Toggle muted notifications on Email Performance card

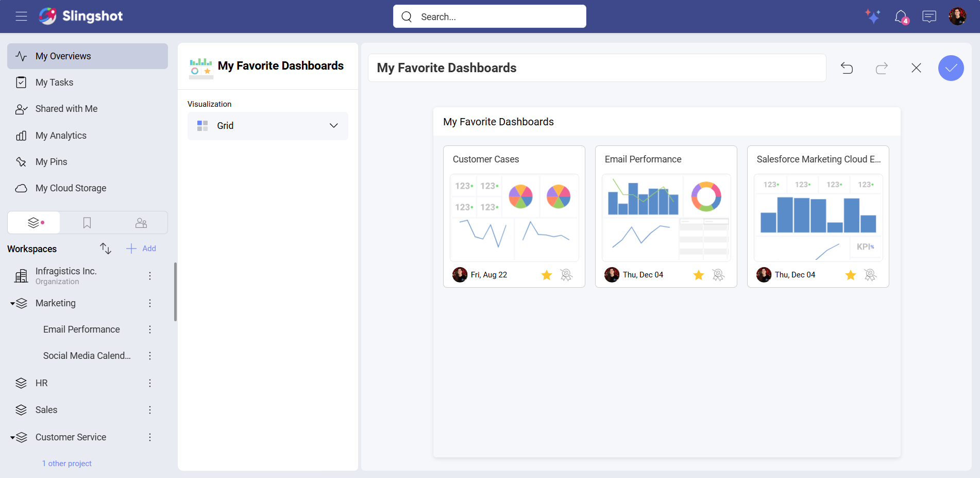(x=718, y=275)
